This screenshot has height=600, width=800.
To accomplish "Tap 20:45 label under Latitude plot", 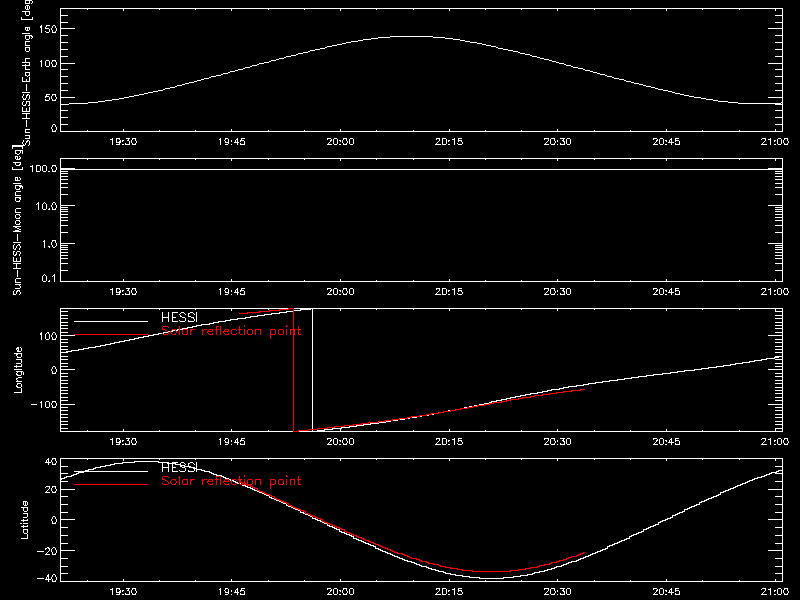I will coord(666,592).
